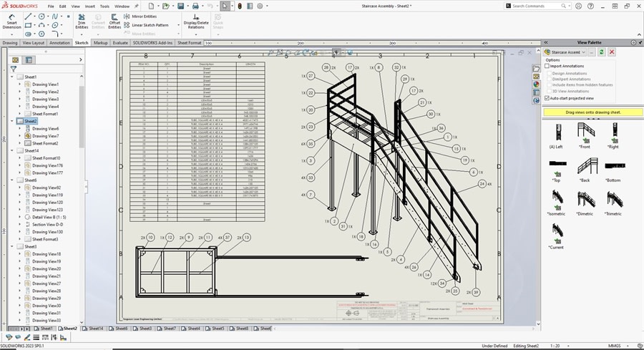Image resolution: width=644 pixels, height=350 pixels.
Task: Activate the Trim Entities tool
Action: click(82, 20)
